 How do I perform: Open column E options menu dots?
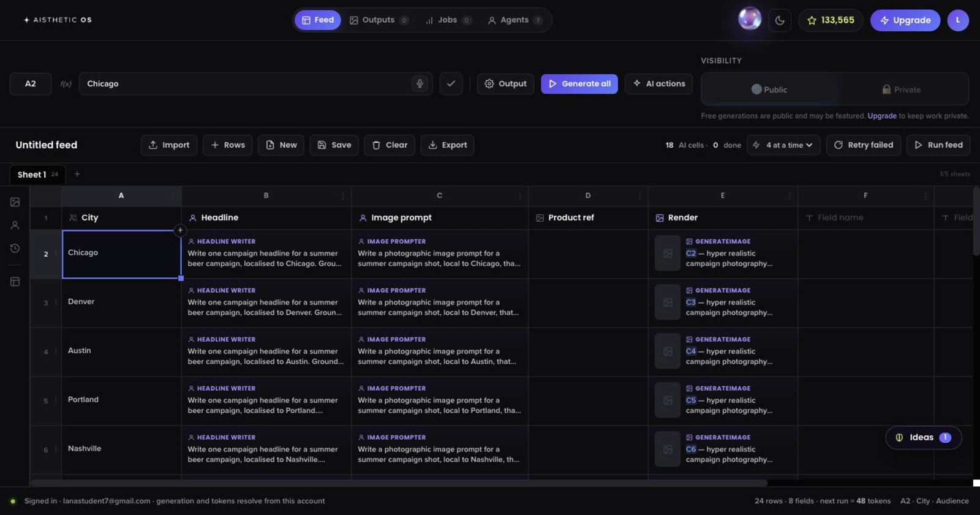click(x=790, y=196)
